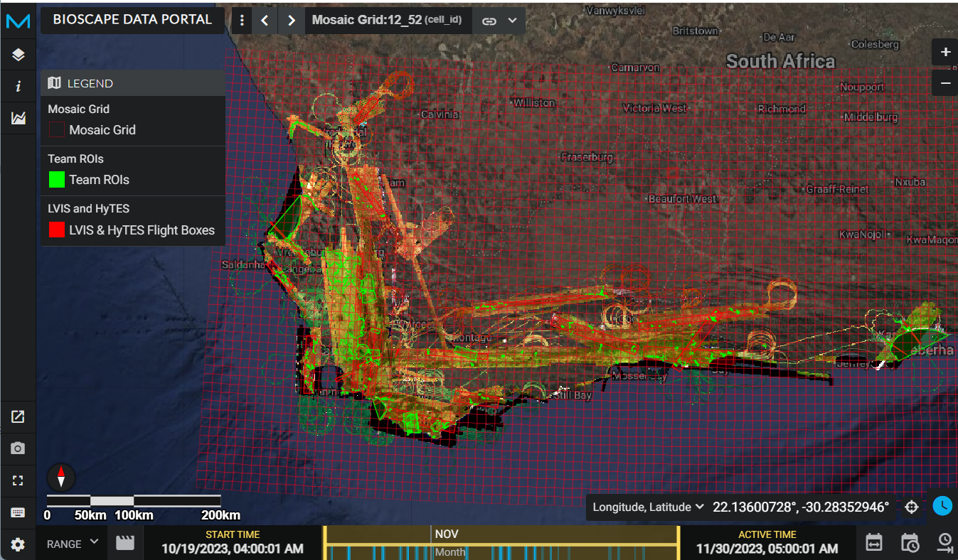Screen dimensions: 958x560
Task: Open the three-dot feature menu
Action: pos(243,21)
